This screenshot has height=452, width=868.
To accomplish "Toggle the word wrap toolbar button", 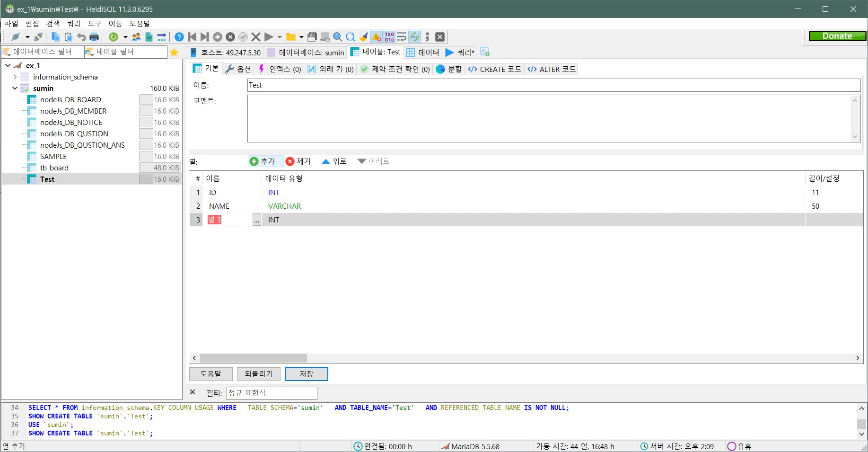I will 402,37.
